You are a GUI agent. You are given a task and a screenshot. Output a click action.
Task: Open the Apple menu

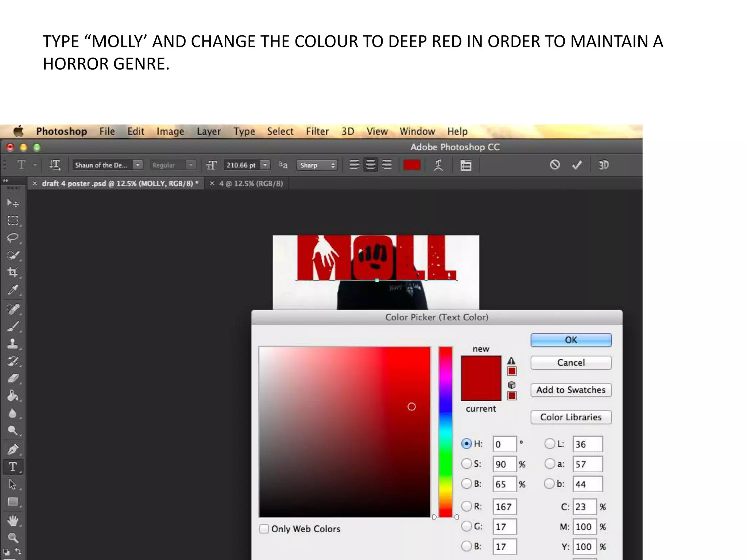click(18, 131)
